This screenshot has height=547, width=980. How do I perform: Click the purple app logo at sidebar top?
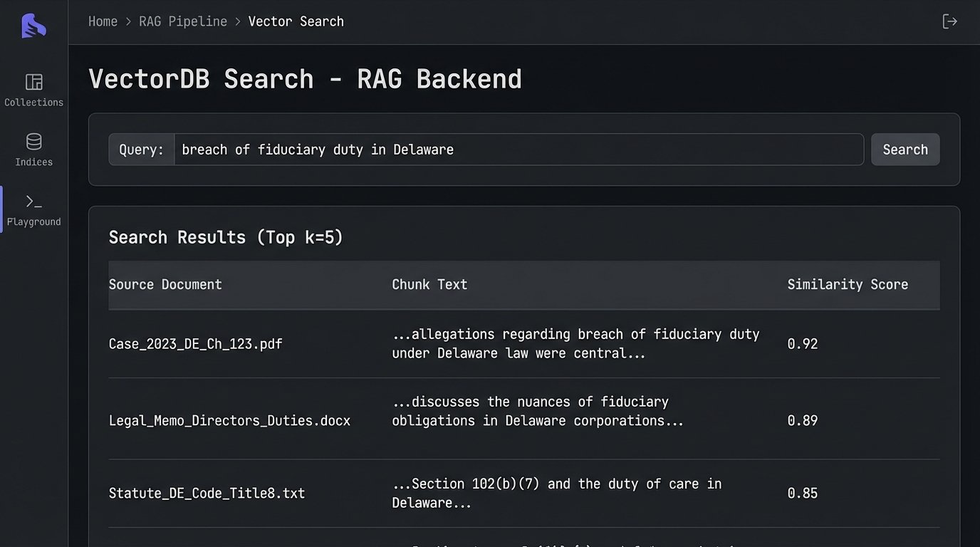(33, 26)
